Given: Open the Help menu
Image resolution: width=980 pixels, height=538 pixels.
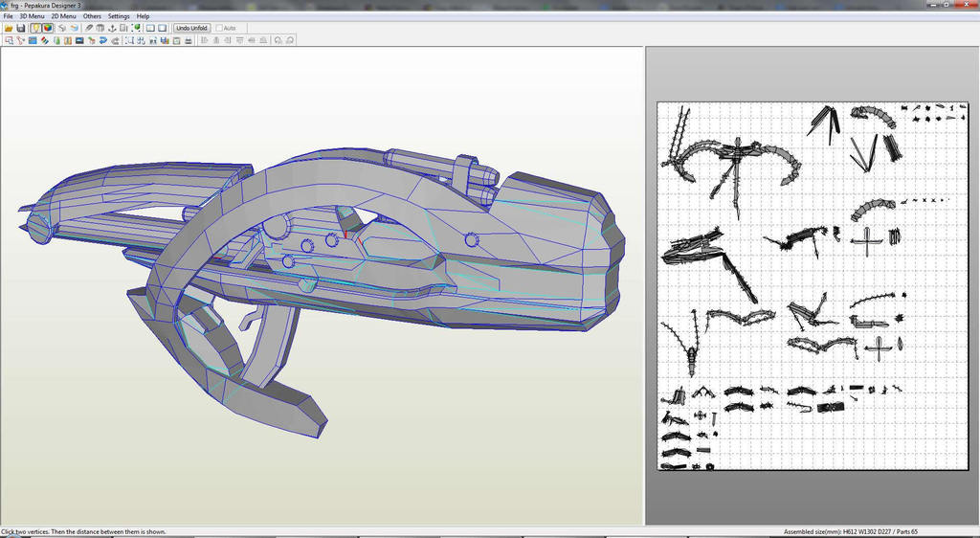Looking at the screenshot, I should pos(143,16).
